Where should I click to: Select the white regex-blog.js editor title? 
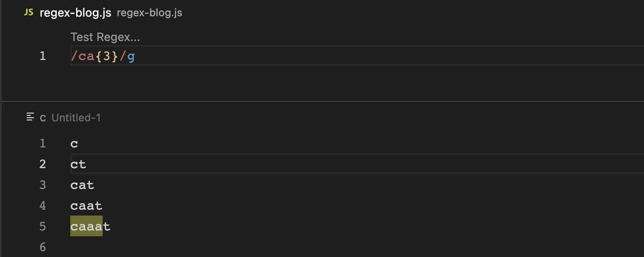(75, 13)
